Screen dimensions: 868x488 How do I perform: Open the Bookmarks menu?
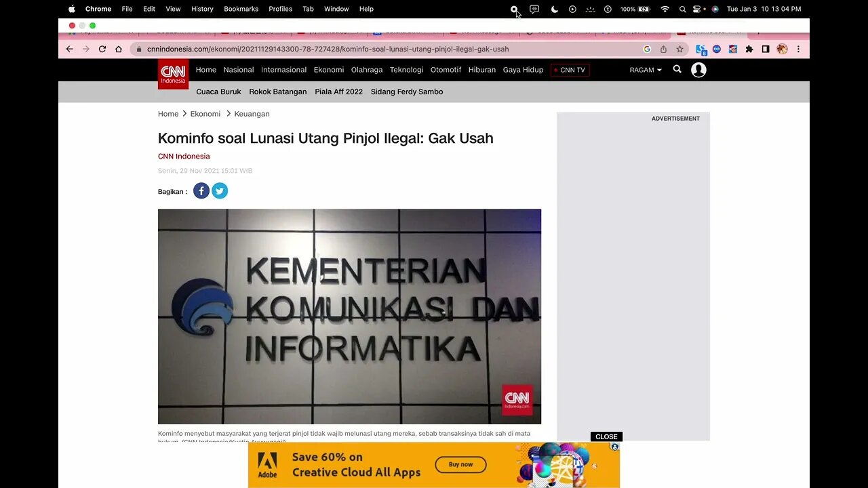coord(241,9)
